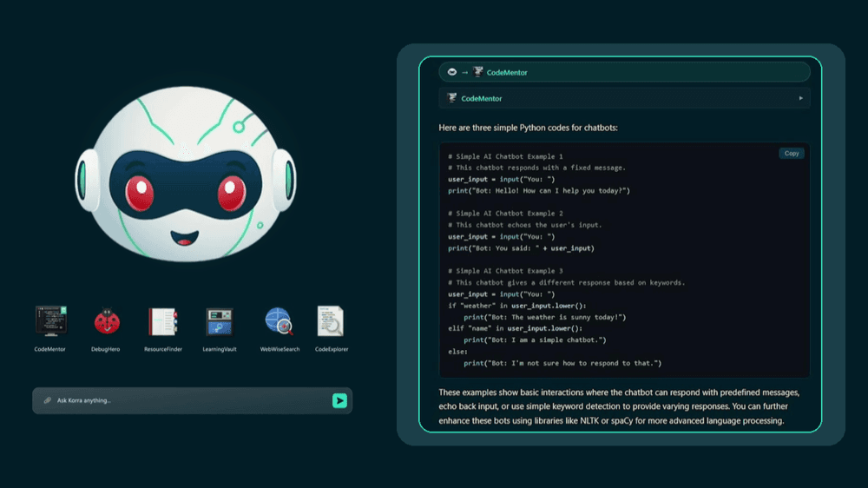The image size is (868, 488).
Task: Click the Ask Korra anything input field
Action: pos(192,400)
